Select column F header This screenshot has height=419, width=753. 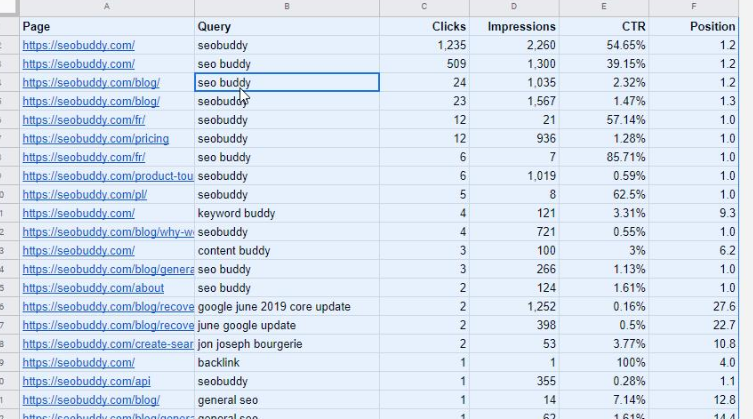pyautogui.click(x=693, y=7)
